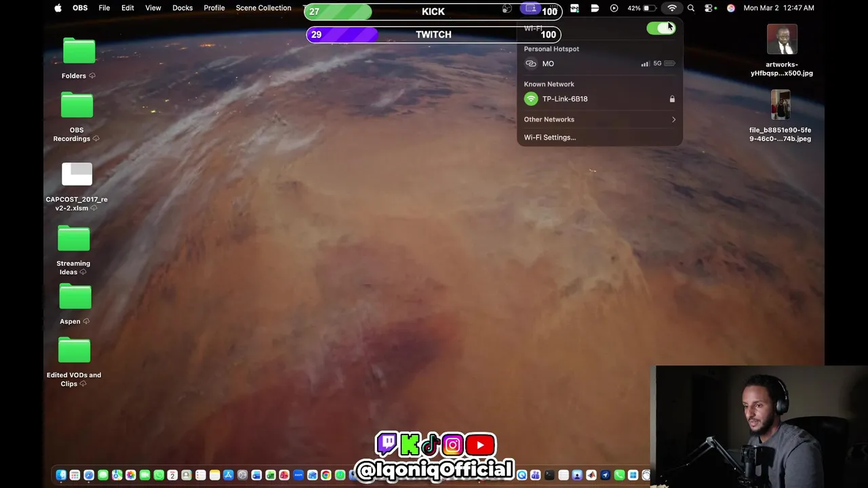Click the green Wi-Fi icon beside TP-Link-6B18
Screen dimensions: 868x488
click(531, 99)
